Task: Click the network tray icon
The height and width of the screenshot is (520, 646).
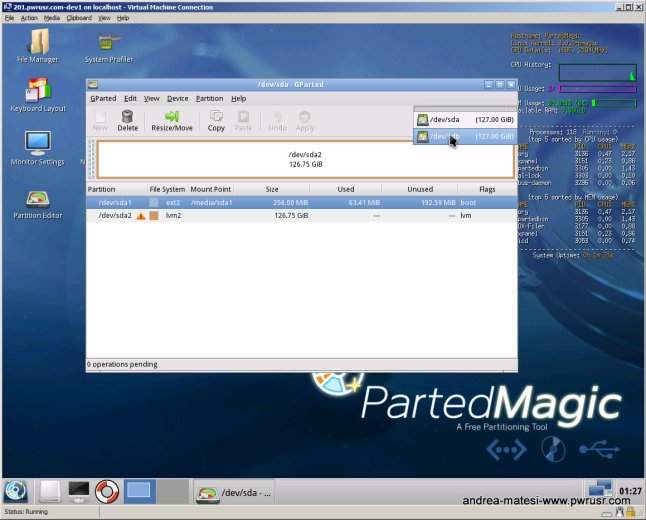Action: click(x=600, y=489)
